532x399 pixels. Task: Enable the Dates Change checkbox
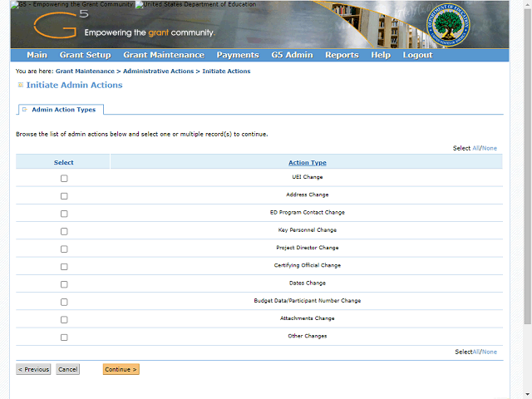click(x=64, y=284)
